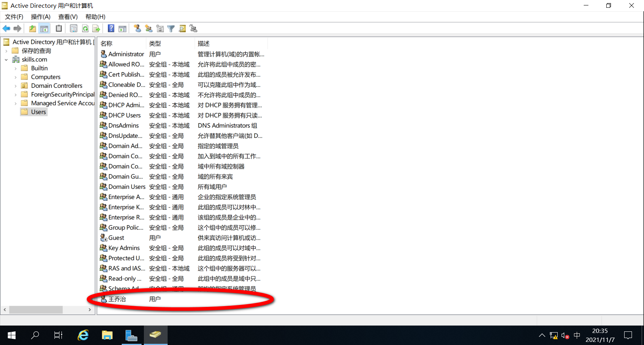Screen dimensions: 644x345
Task: Expand the Managed Service Accounts arrow
Action: pos(16,103)
